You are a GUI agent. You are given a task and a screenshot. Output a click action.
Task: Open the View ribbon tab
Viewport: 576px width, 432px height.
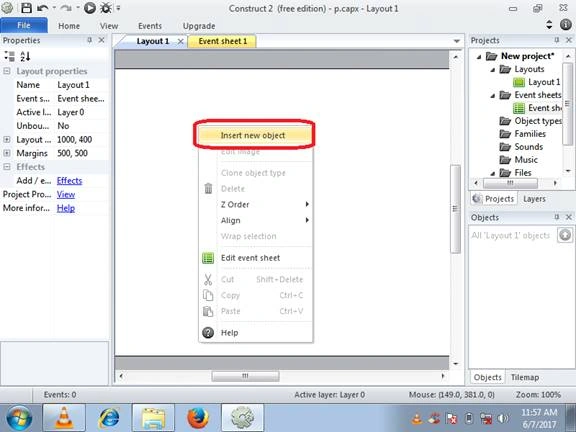pos(109,26)
